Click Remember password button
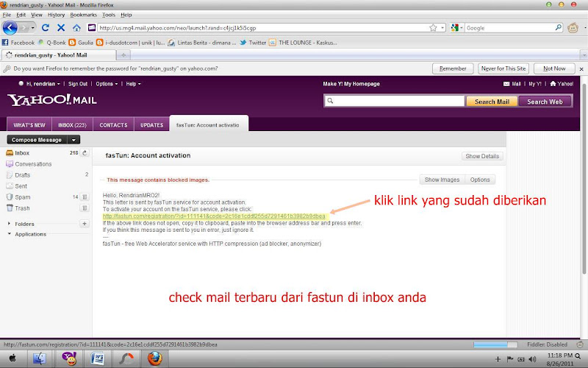Image resolution: width=588 pixels, height=368 pixels. [453, 68]
